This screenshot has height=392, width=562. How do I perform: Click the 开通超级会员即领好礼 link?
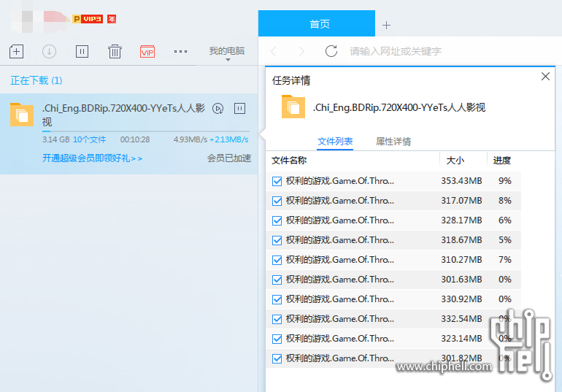click(x=92, y=158)
